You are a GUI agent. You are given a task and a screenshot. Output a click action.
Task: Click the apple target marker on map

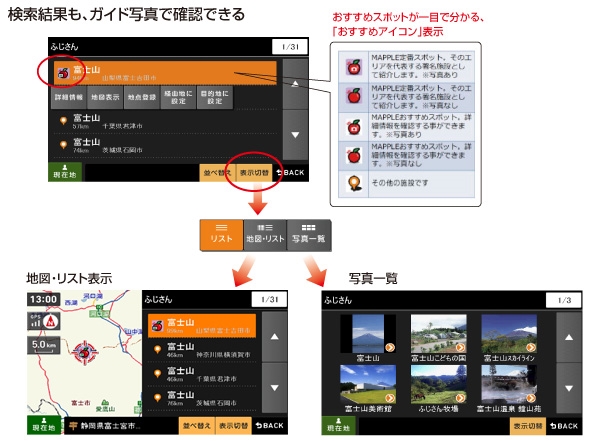click(85, 353)
